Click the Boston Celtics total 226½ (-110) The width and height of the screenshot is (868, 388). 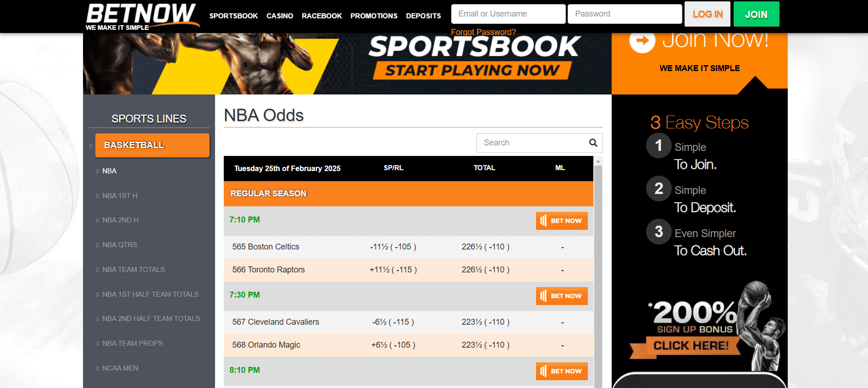coord(486,247)
